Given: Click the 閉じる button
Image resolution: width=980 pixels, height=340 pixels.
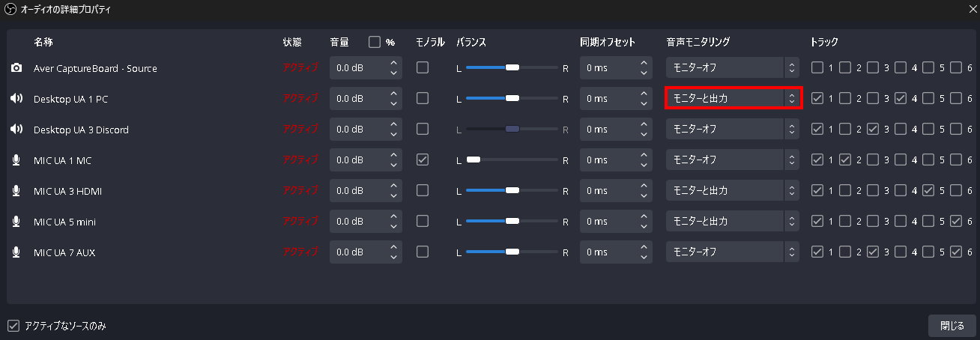Looking at the screenshot, I should pyautogui.click(x=952, y=326).
